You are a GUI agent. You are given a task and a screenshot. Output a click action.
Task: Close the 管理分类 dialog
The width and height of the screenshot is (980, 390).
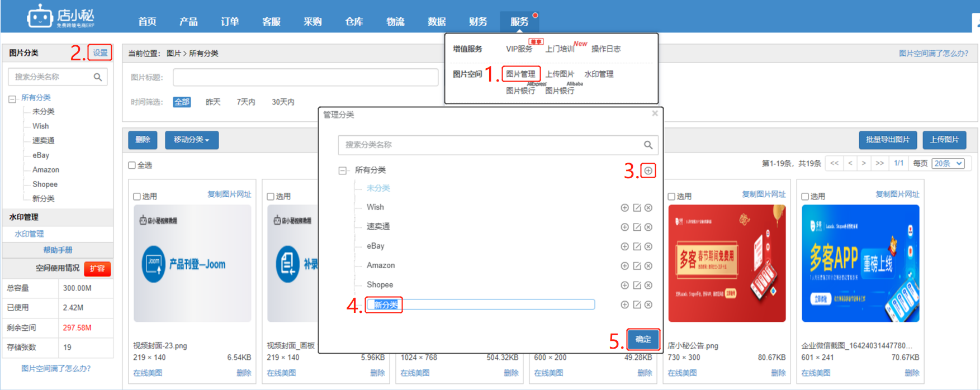(x=655, y=113)
